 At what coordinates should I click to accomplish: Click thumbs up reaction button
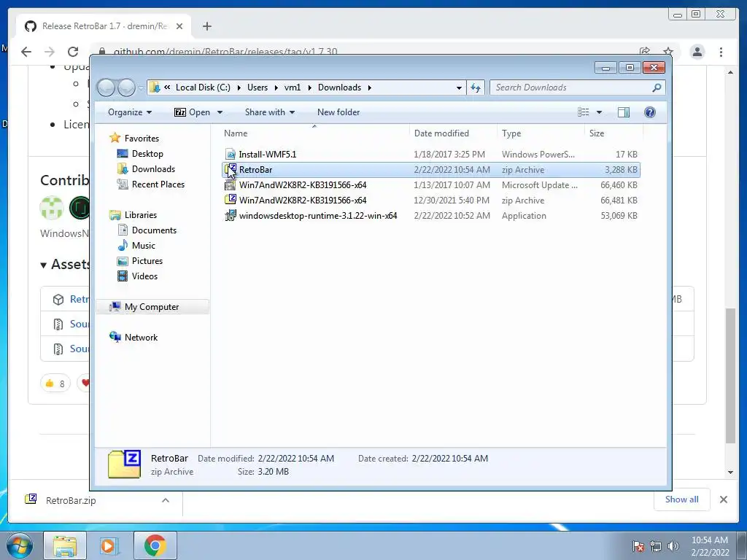55,383
